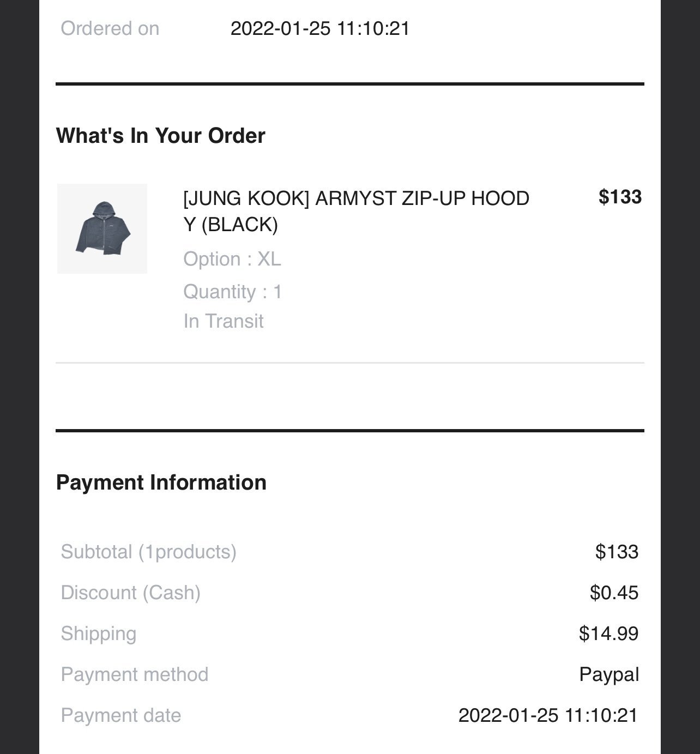700x754 pixels.
Task: Select the $133 item price
Action: [x=620, y=197]
